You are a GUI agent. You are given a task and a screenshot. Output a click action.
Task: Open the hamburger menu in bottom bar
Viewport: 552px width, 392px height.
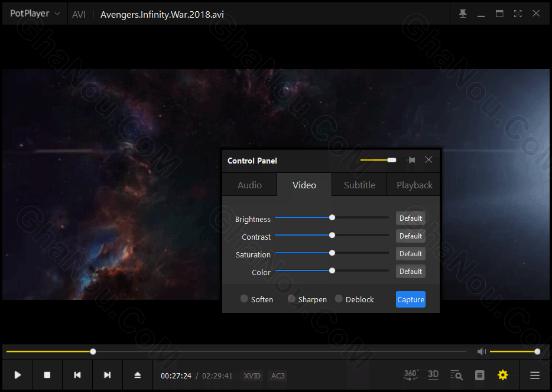click(535, 375)
